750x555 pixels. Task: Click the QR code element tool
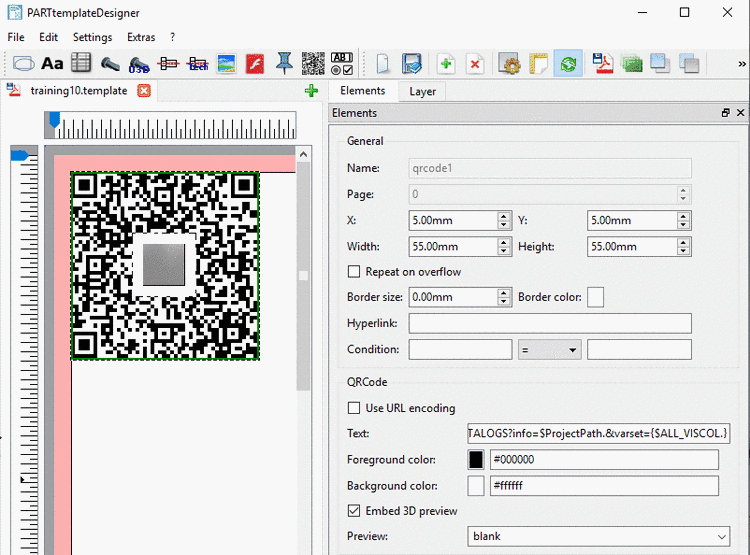pyautogui.click(x=313, y=64)
